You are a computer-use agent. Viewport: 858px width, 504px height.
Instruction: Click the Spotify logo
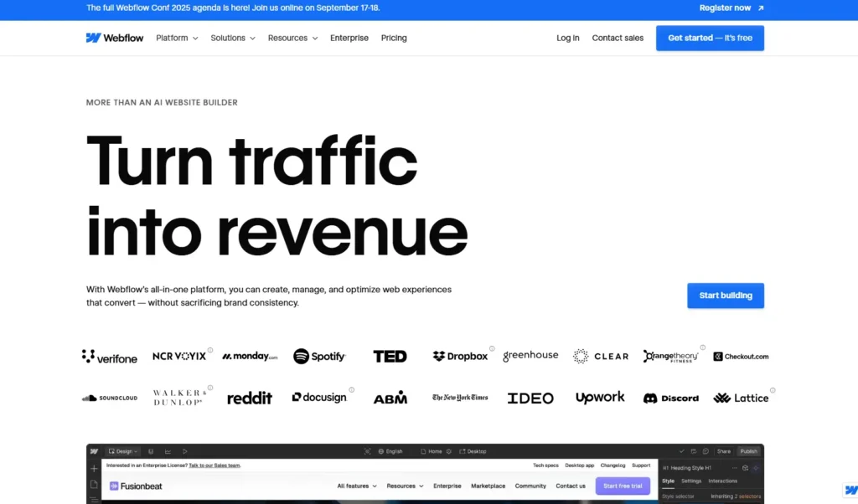coord(319,357)
